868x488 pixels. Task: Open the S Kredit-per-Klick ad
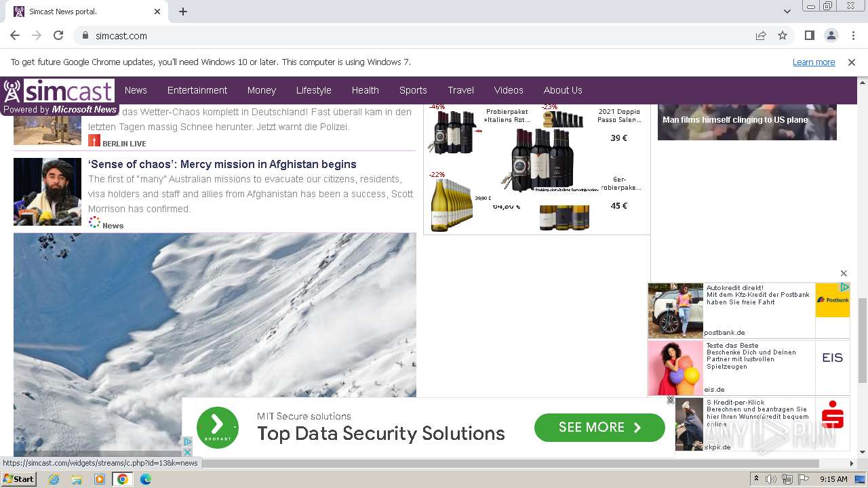[762, 424]
